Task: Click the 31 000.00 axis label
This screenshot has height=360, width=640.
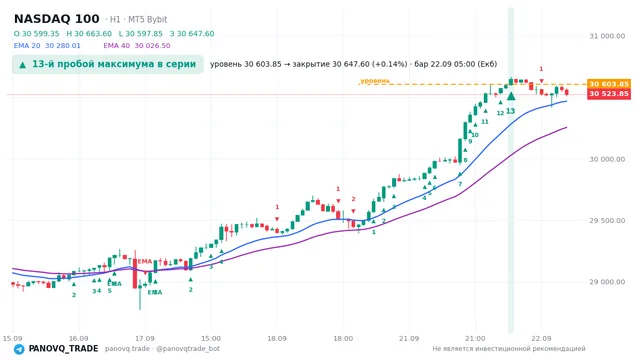Action: point(607,36)
